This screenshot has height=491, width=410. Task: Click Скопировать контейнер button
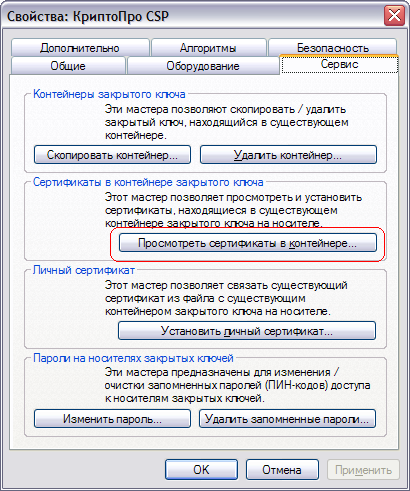coord(112,155)
